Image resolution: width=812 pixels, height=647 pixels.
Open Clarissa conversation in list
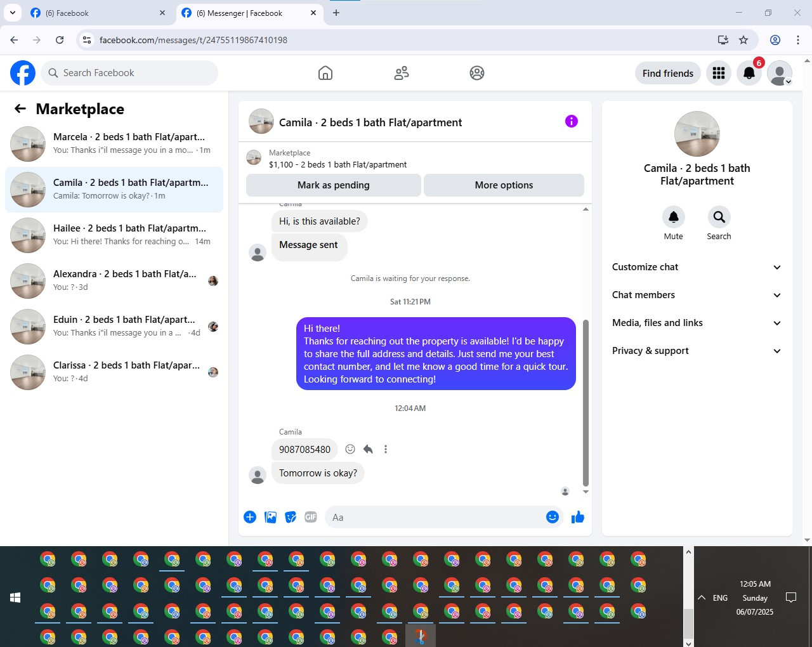(114, 372)
